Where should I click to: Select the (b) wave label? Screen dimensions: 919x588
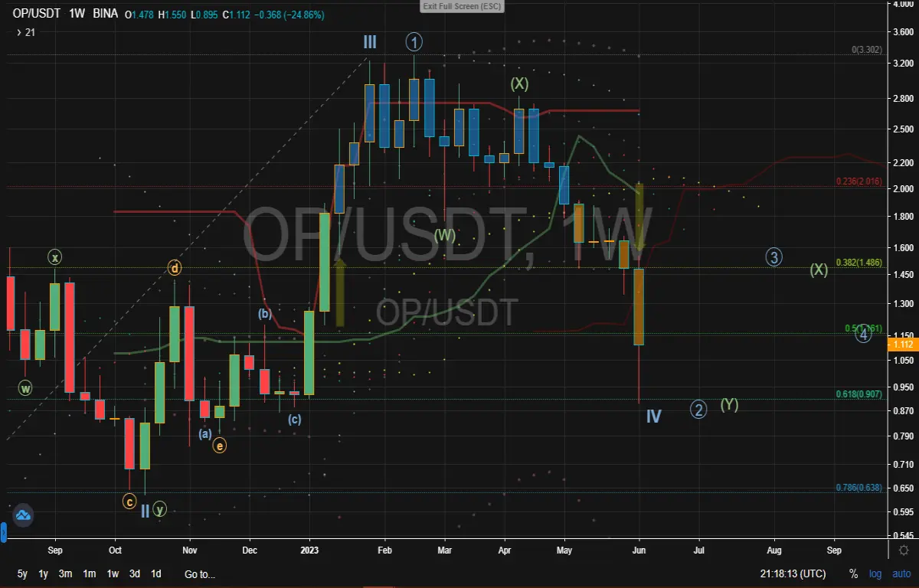pos(264,313)
